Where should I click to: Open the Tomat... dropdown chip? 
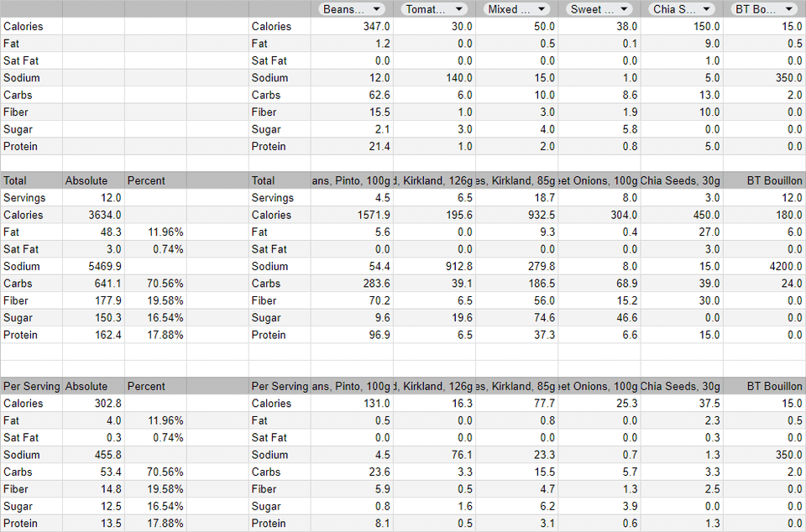tap(434, 9)
